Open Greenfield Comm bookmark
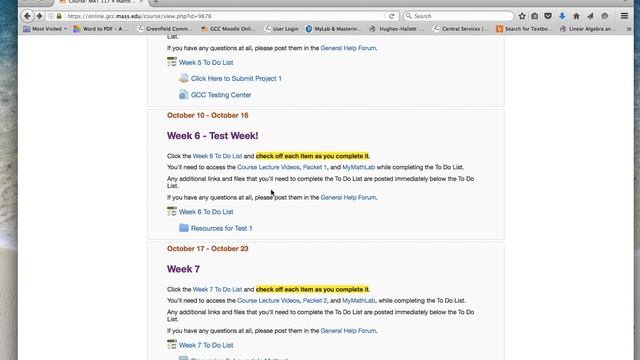 pos(164,29)
